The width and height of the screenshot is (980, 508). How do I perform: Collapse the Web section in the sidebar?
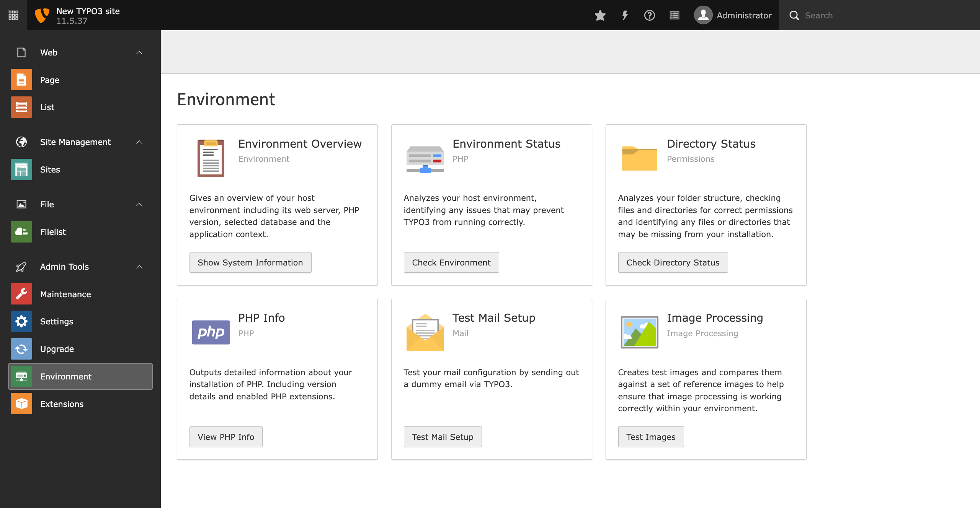pyautogui.click(x=139, y=52)
